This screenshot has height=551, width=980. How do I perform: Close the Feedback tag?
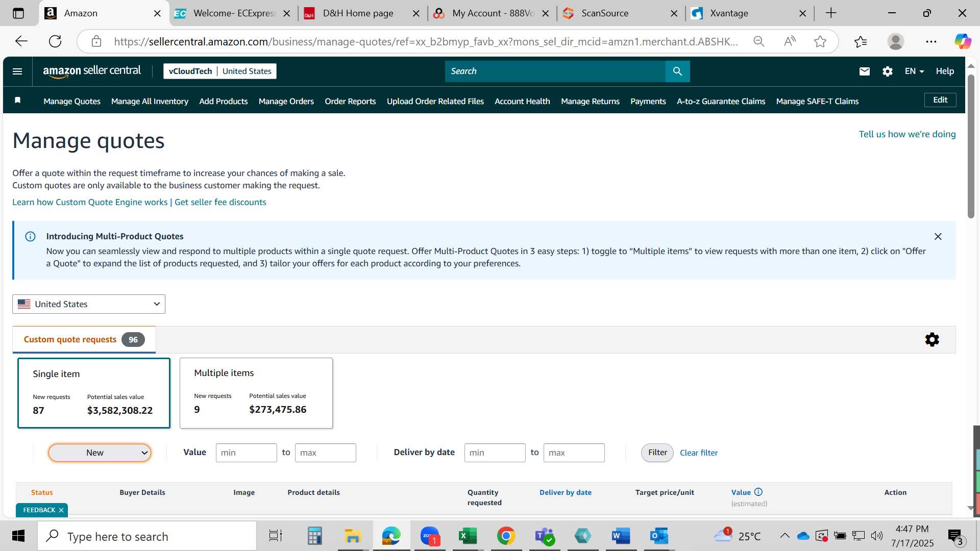(x=61, y=510)
